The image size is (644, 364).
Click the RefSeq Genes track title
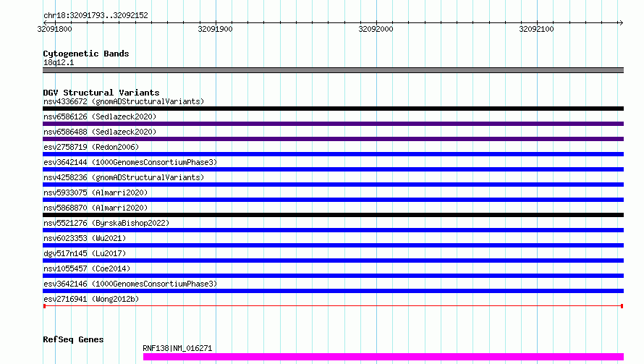tap(73, 339)
